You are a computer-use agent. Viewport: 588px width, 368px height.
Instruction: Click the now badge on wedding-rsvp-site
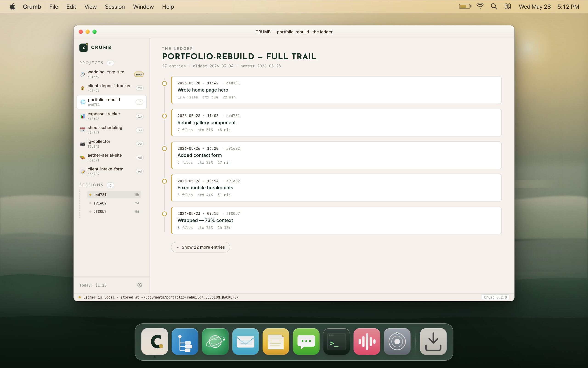(x=139, y=74)
